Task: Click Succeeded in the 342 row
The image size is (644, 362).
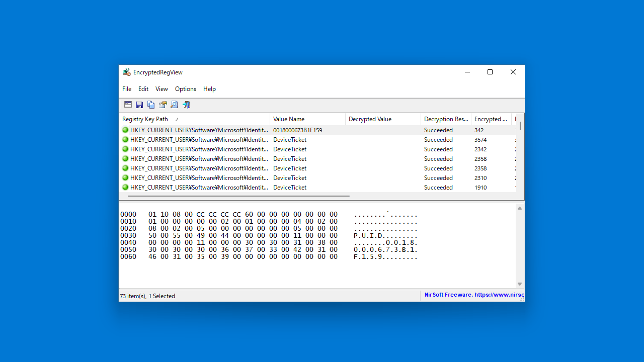Action: click(438, 130)
